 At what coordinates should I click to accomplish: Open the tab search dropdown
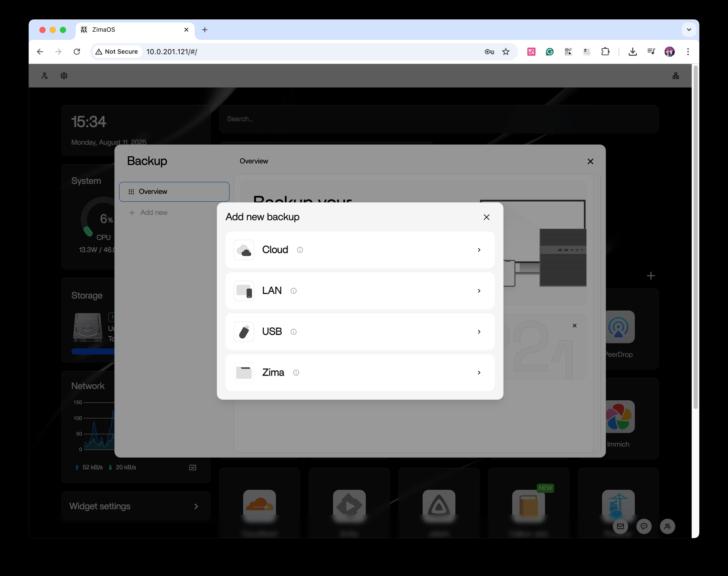click(689, 30)
